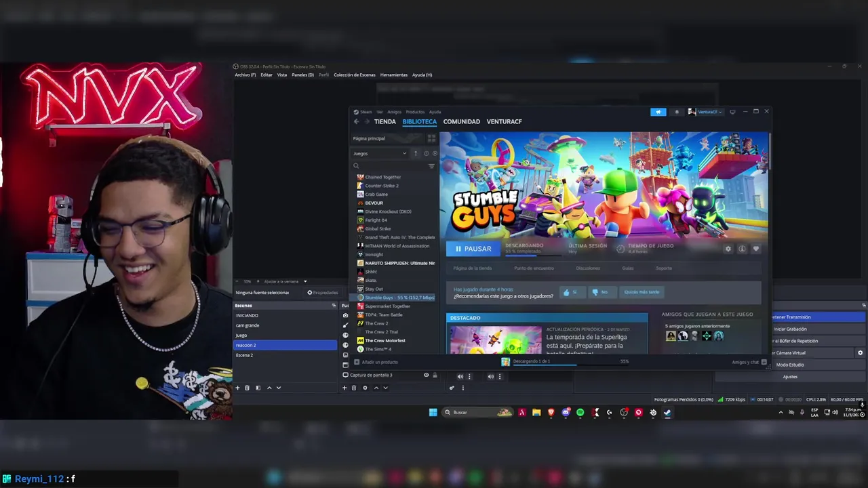Show hidden icons chevron in system tray
Image resolution: width=868 pixels, height=488 pixels.
coord(781,412)
